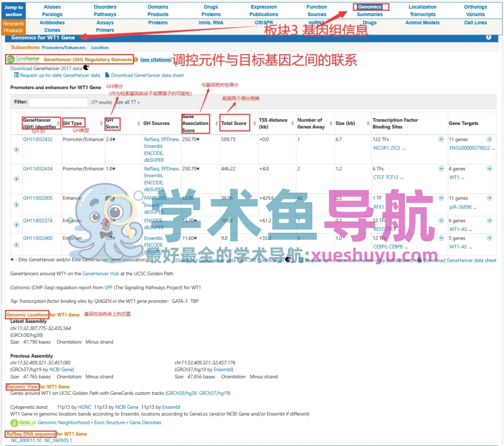Expand TF binding sites for GH11J032432

click(x=441, y=140)
